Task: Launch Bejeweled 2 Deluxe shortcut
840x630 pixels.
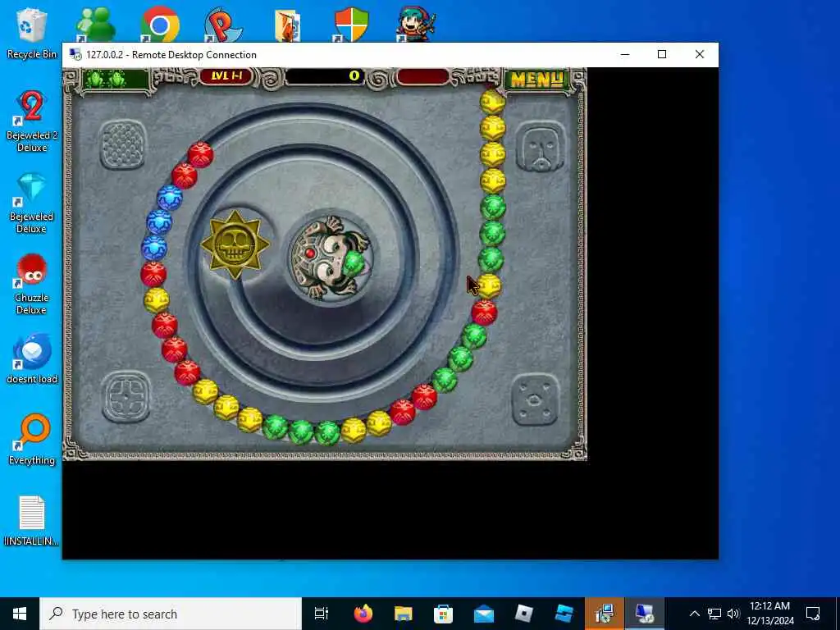Action: click(x=31, y=121)
